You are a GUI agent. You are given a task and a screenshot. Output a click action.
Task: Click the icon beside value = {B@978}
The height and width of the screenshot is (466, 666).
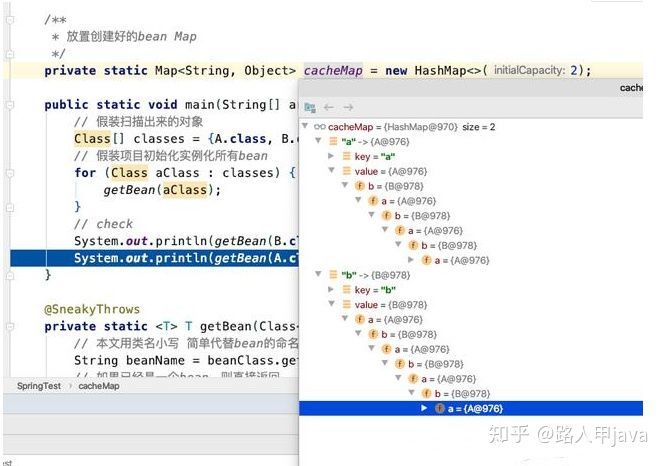coord(347,305)
